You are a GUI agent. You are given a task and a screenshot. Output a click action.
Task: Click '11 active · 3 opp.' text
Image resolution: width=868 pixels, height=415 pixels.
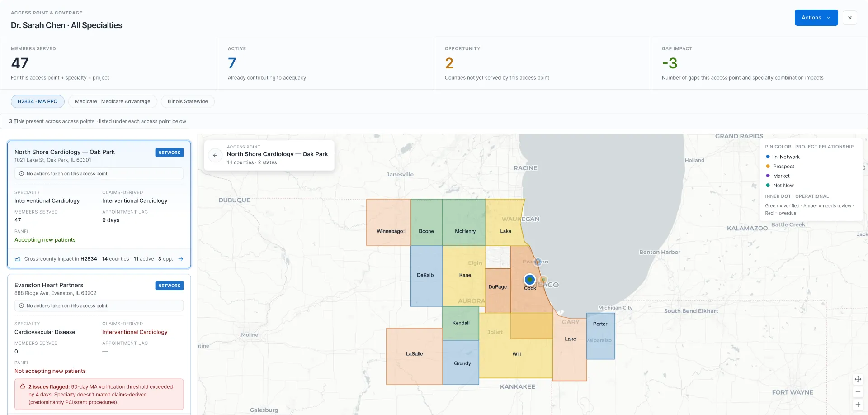click(x=153, y=259)
